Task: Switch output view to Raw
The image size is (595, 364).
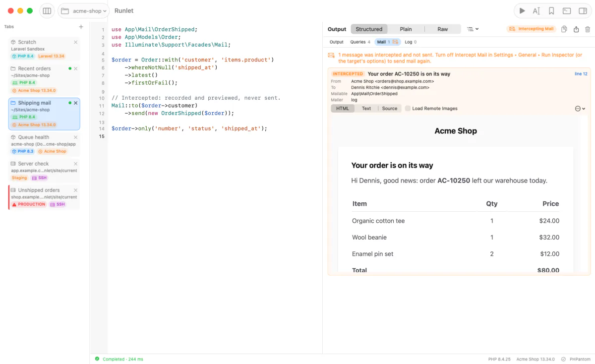Action: pyautogui.click(x=442, y=29)
